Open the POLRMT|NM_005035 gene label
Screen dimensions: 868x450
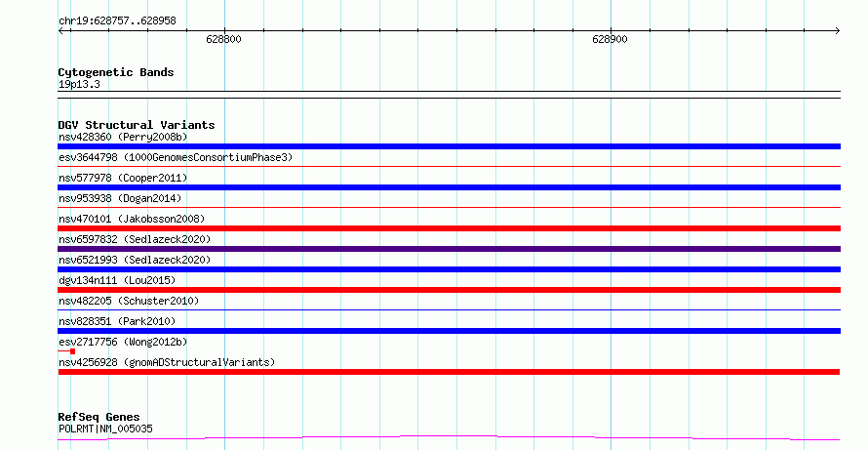click(x=105, y=429)
